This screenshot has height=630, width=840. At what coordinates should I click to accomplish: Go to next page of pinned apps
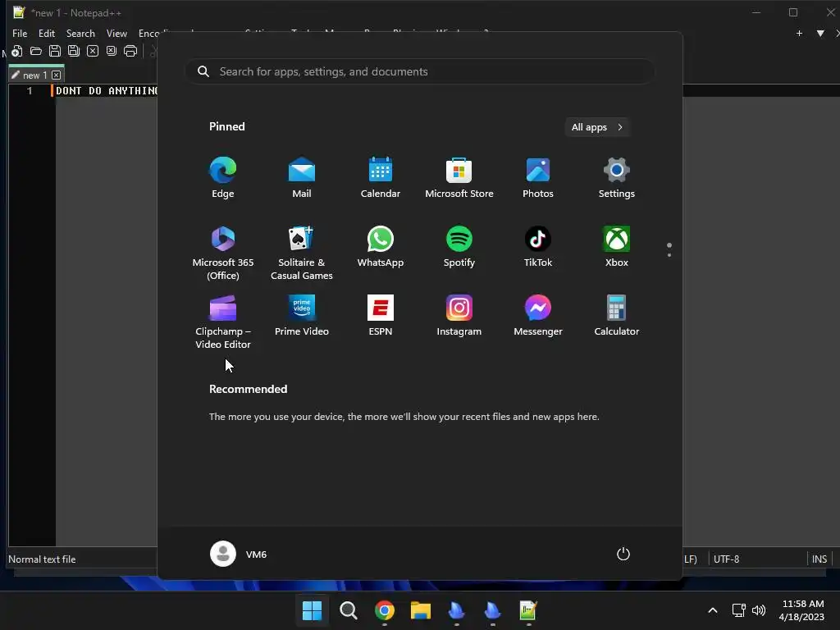669,255
